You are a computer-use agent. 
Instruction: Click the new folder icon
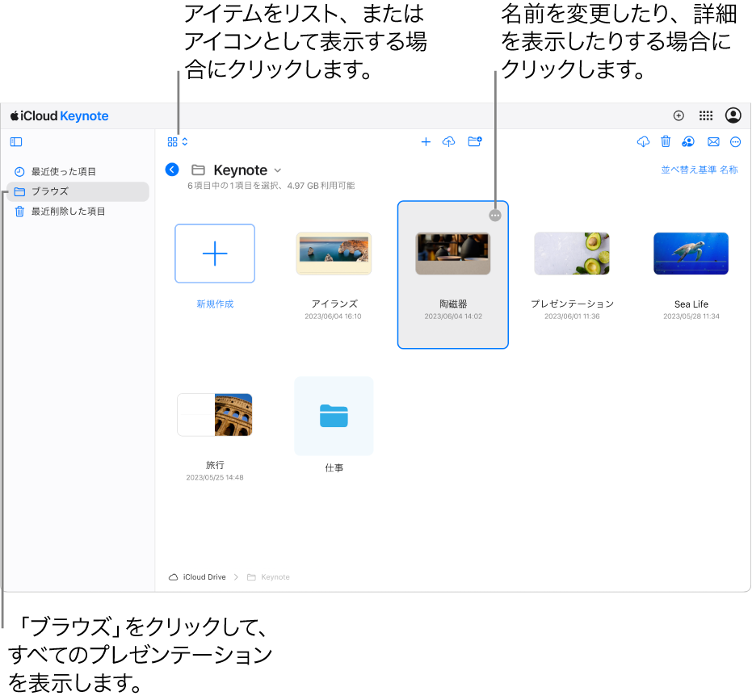[x=475, y=142]
